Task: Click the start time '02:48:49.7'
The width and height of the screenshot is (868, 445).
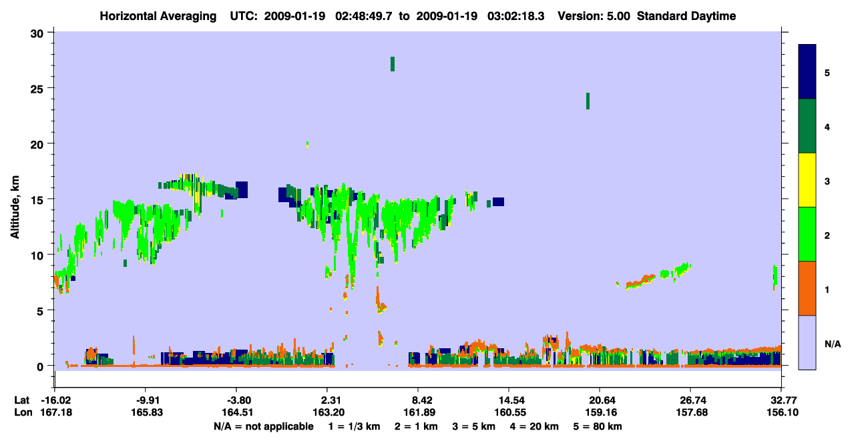Action: click(365, 16)
